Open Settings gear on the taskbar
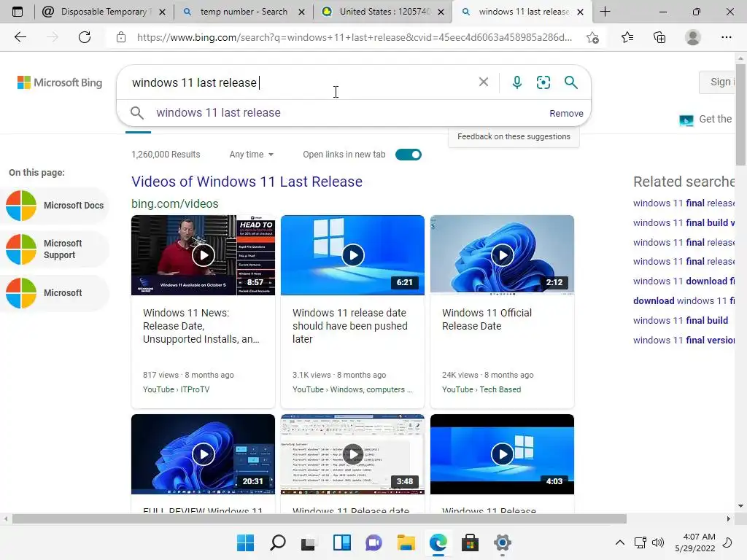747x560 pixels. (x=502, y=542)
